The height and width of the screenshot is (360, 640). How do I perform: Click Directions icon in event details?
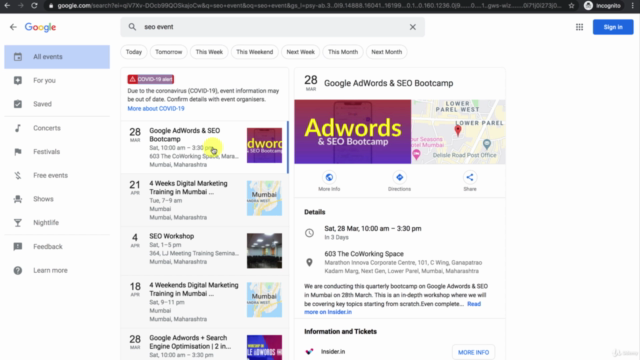(x=399, y=177)
